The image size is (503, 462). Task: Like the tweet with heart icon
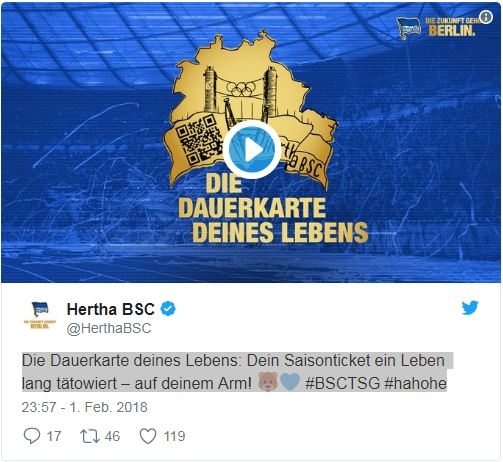point(148,436)
